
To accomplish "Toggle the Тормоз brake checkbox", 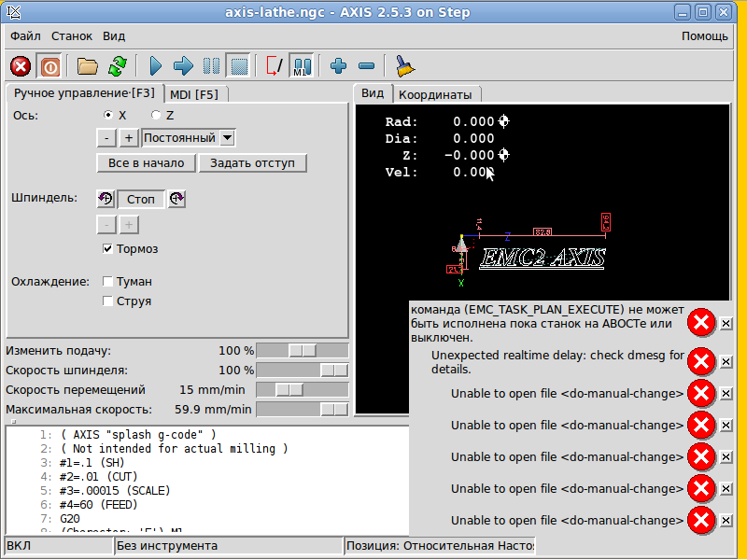I will point(107,248).
